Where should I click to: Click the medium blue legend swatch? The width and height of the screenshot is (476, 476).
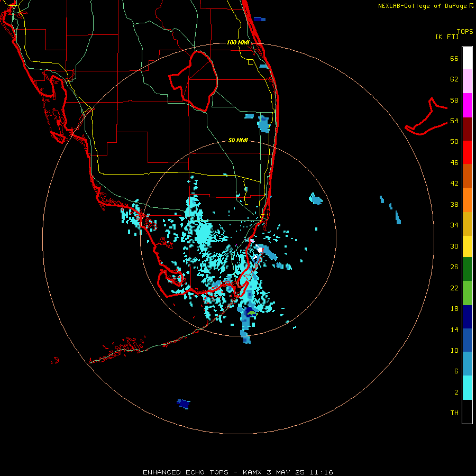(467, 340)
